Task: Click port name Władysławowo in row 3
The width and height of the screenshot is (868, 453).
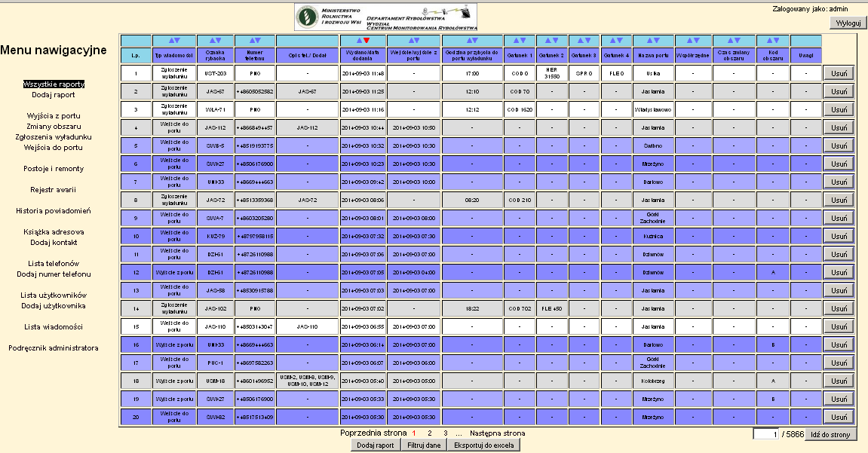Action: (653, 109)
